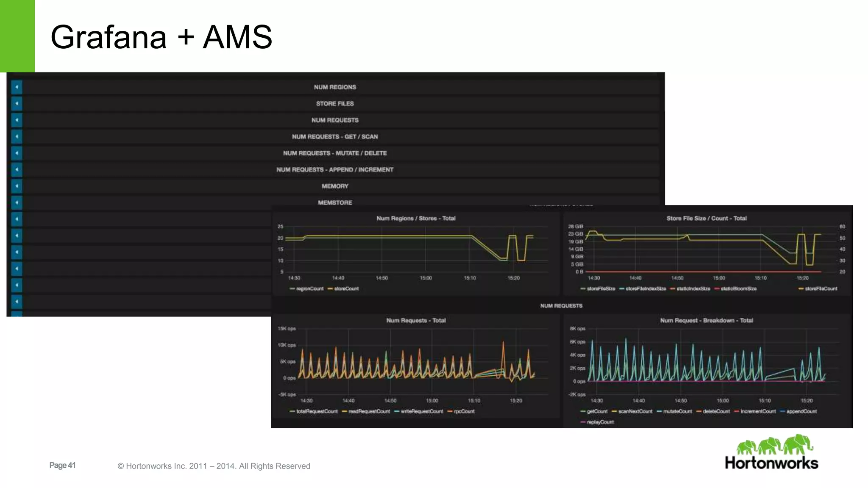Toggle the deleteCount legend series
The image size is (868, 488).
click(x=713, y=411)
